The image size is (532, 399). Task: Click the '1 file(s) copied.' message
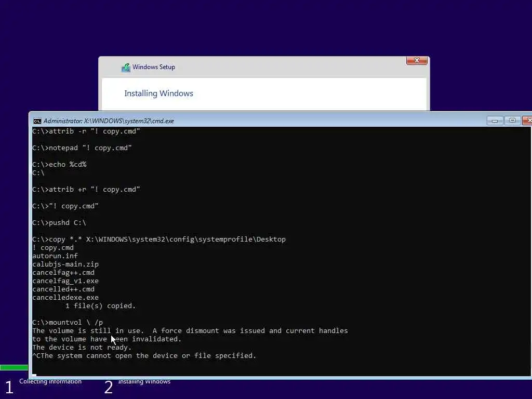tap(100, 305)
